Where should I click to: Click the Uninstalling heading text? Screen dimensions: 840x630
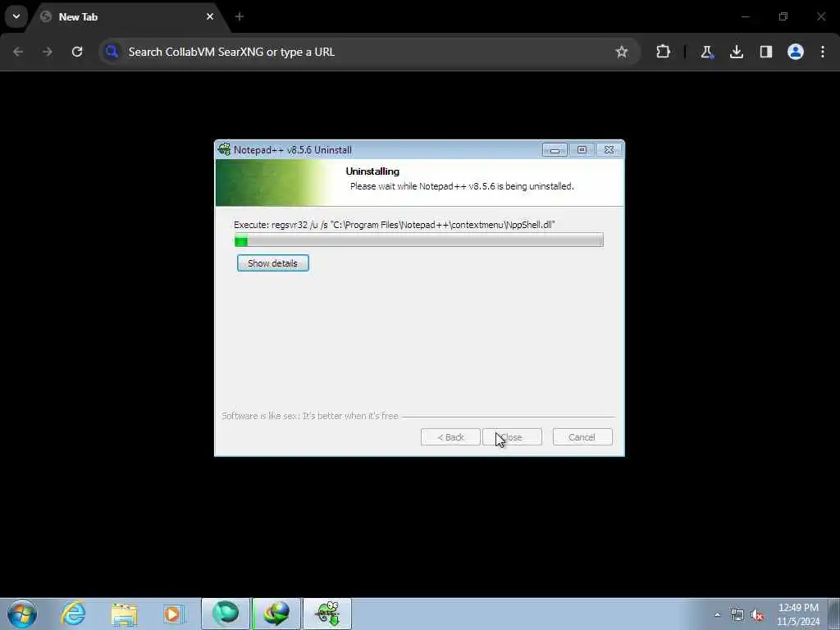click(x=372, y=171)
